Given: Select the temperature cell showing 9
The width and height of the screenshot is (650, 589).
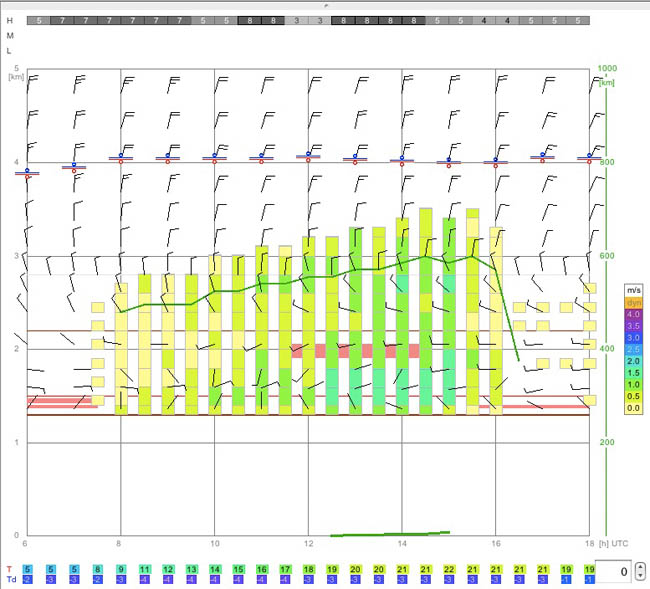Looking at the screenshot, I should tap(121, 568).
